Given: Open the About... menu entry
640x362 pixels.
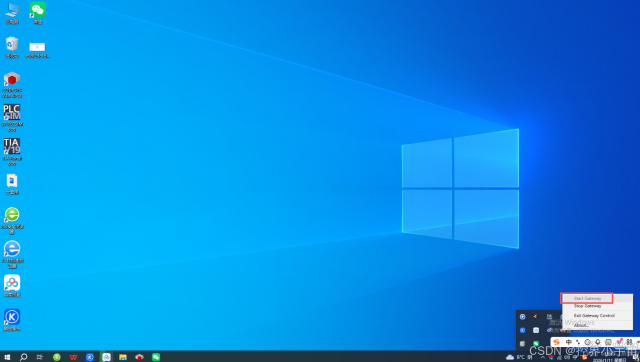Looking at the screenshot, I should tap(581, 325).
